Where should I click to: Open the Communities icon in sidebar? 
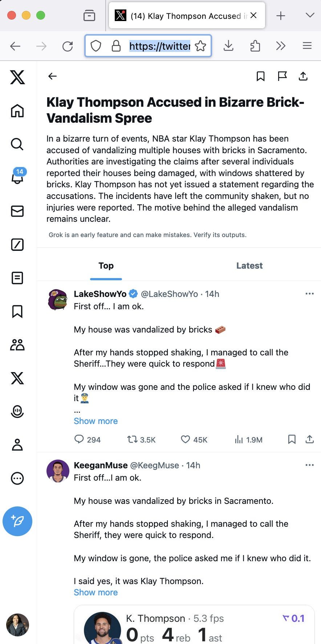17,345
